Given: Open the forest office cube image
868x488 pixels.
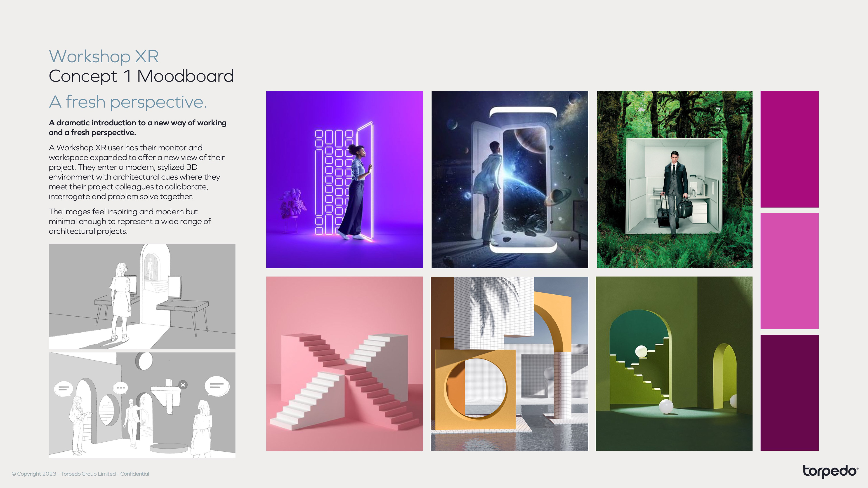Looking at the screenshot, I should 674,179.
